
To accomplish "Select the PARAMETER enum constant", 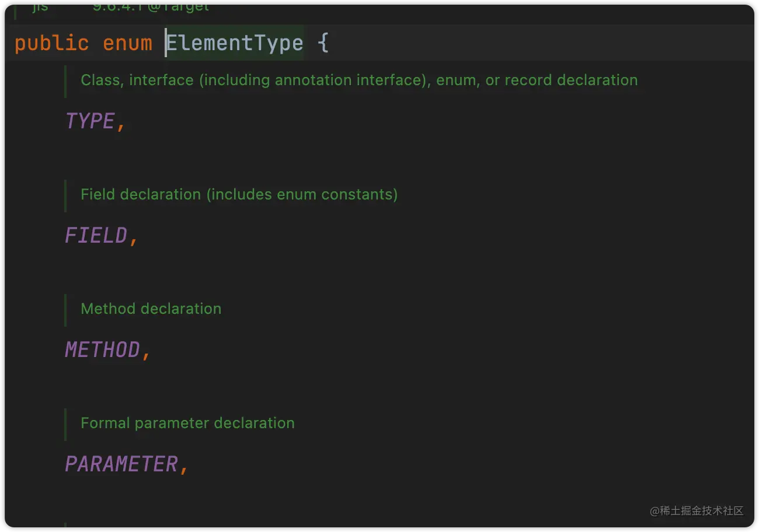I will 121,464.
